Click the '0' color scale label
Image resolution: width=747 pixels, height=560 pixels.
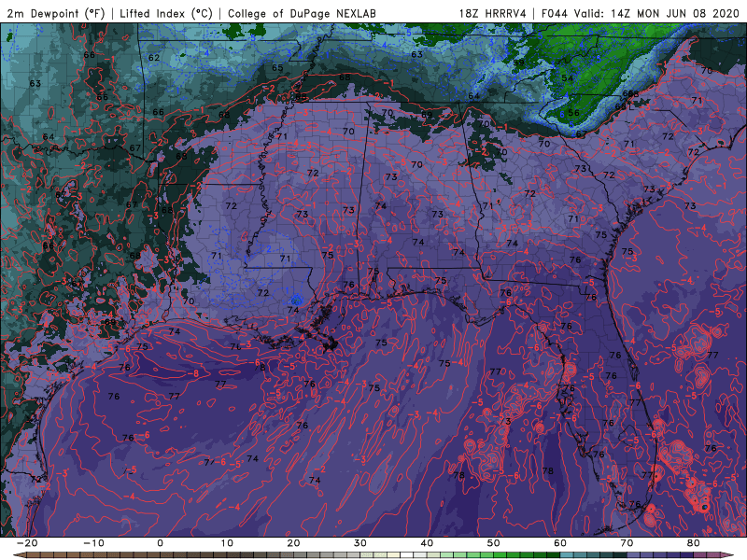(x=160, y=543)
